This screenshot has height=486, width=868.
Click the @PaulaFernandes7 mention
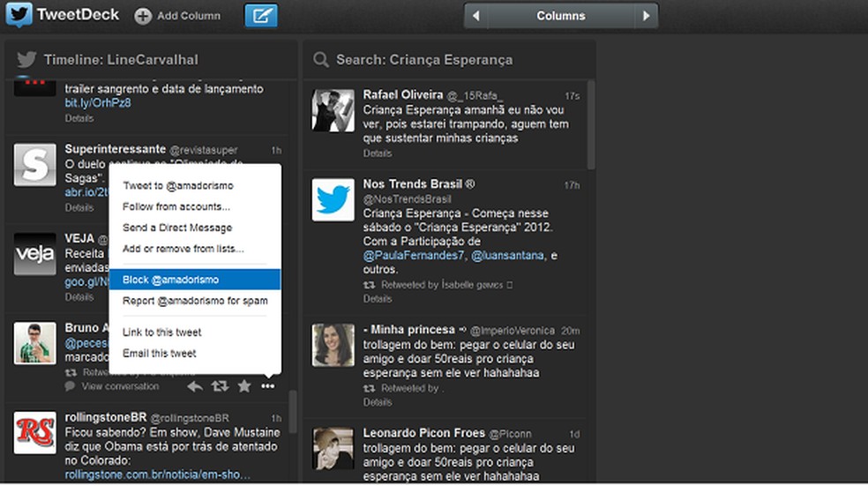(x=414, y=255)
